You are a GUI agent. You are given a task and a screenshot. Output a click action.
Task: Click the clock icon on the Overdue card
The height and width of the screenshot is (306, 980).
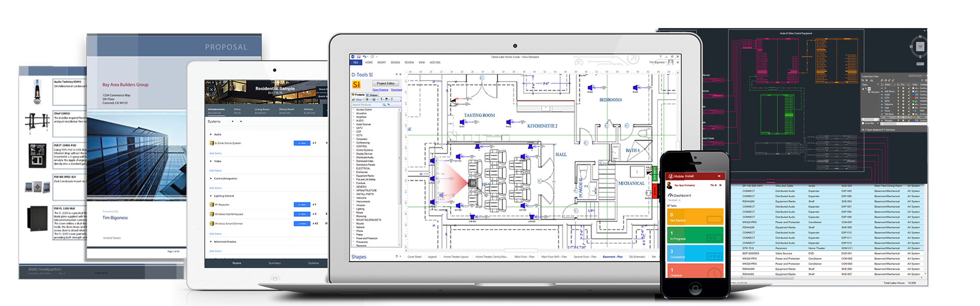click(716, 272)
